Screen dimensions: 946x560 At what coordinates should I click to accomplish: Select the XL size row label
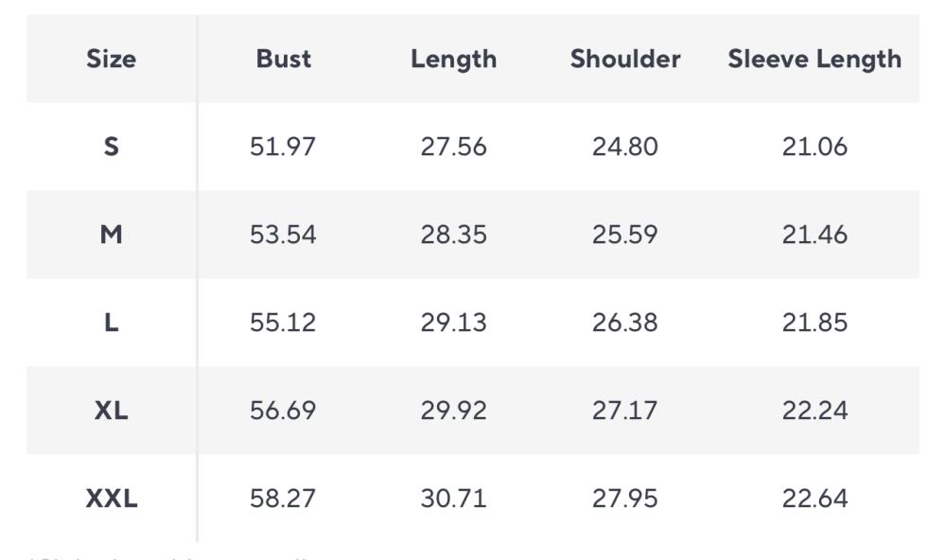(x=112, y=411)
